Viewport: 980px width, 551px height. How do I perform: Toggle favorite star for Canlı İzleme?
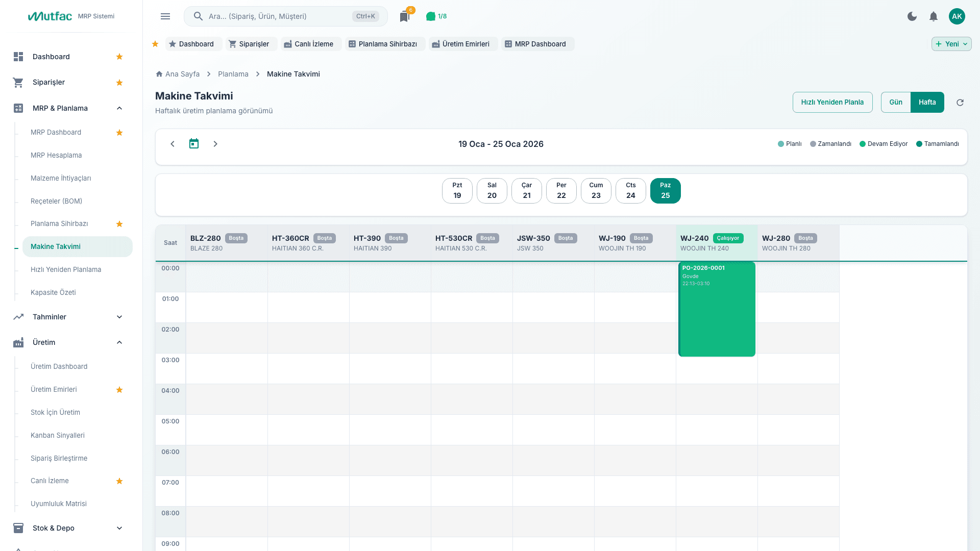click(x=119, y=481)
